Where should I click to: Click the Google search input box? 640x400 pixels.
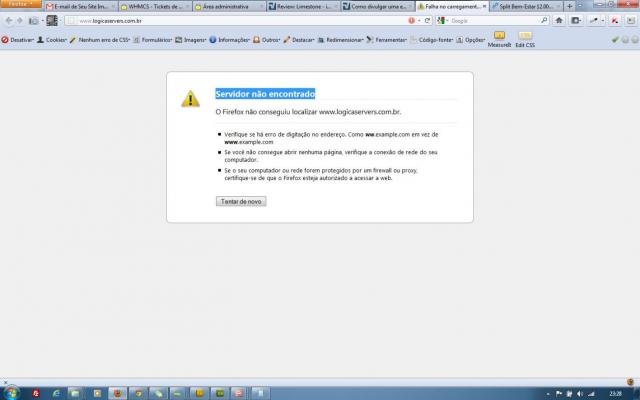495,20
